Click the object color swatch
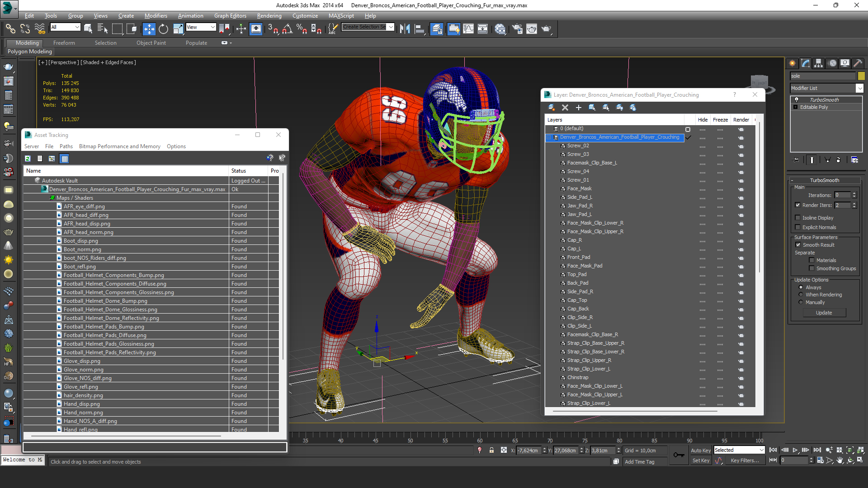The image size is (868, 488). pyautogui.click(x=861, y=76)
